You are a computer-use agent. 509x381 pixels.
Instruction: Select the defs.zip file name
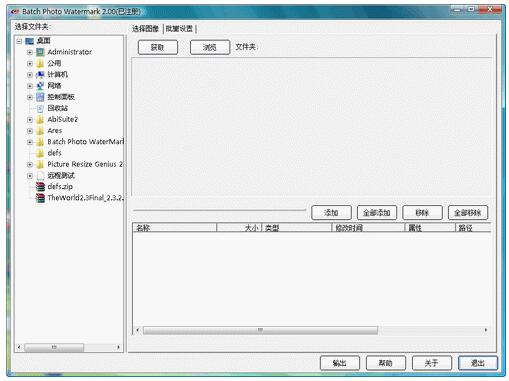[60, 187]
